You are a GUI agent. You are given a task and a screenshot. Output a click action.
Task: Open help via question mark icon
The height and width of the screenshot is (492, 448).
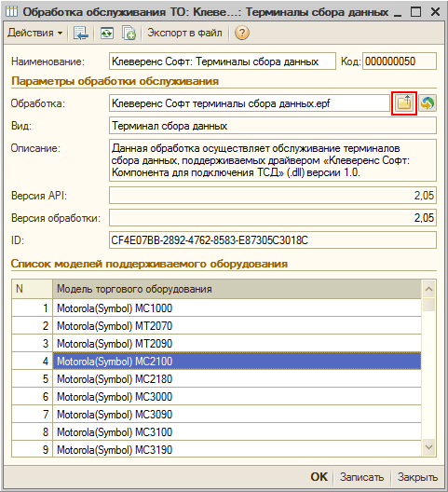pyautogui.click(x=242, y=33)
